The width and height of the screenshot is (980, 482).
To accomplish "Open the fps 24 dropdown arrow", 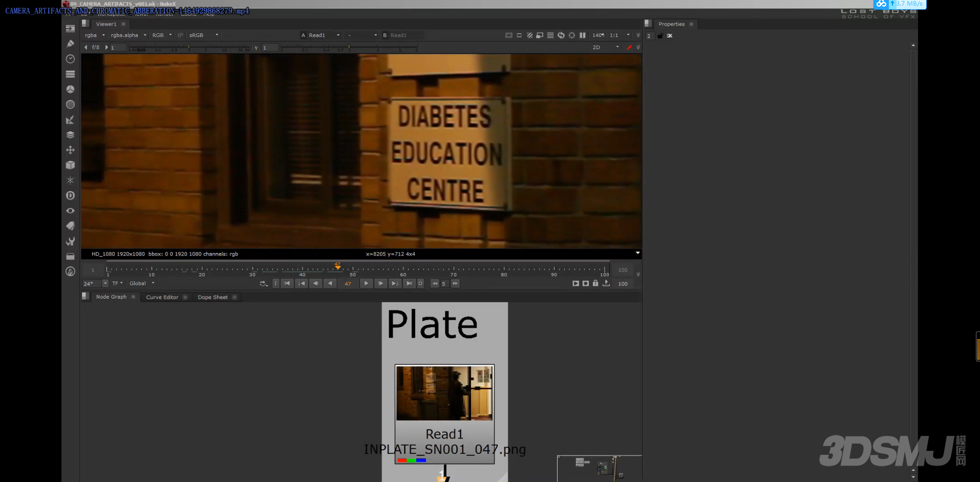I will coord(105,283).
